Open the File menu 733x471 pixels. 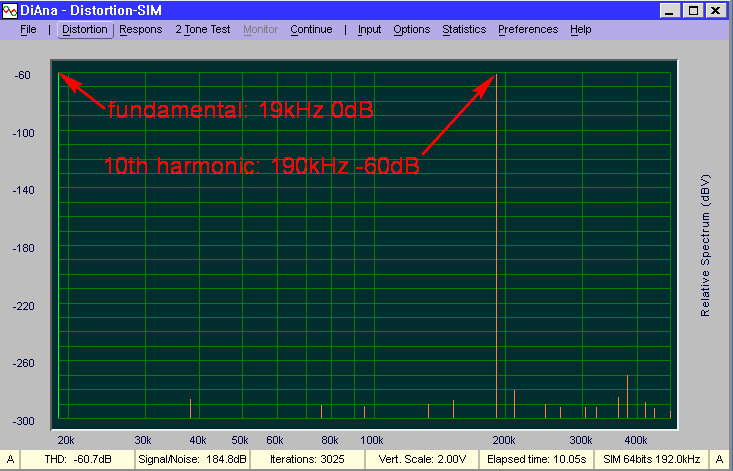pos(28,29)
